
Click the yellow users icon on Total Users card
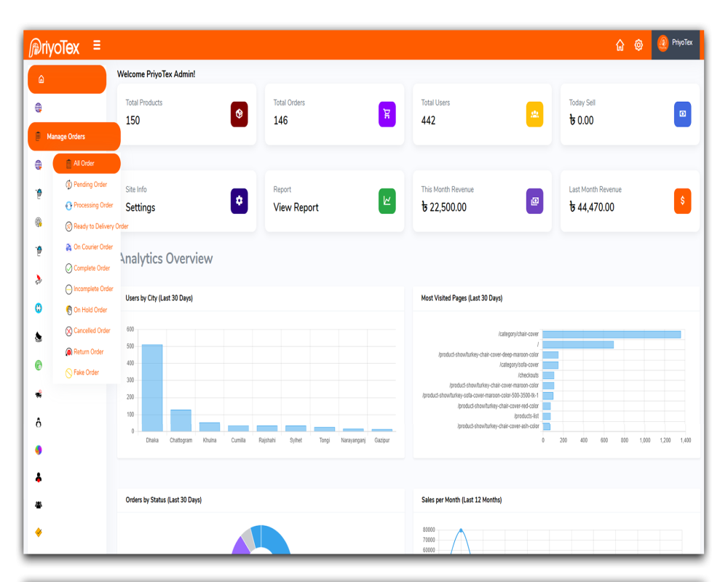click(x=534, y=114)
